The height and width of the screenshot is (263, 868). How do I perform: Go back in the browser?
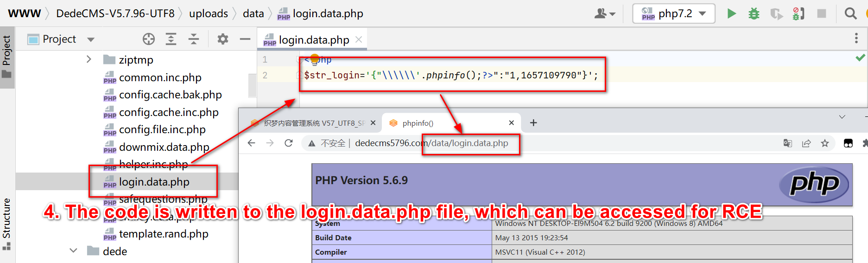pyautogui.click(x=251, y=143)
